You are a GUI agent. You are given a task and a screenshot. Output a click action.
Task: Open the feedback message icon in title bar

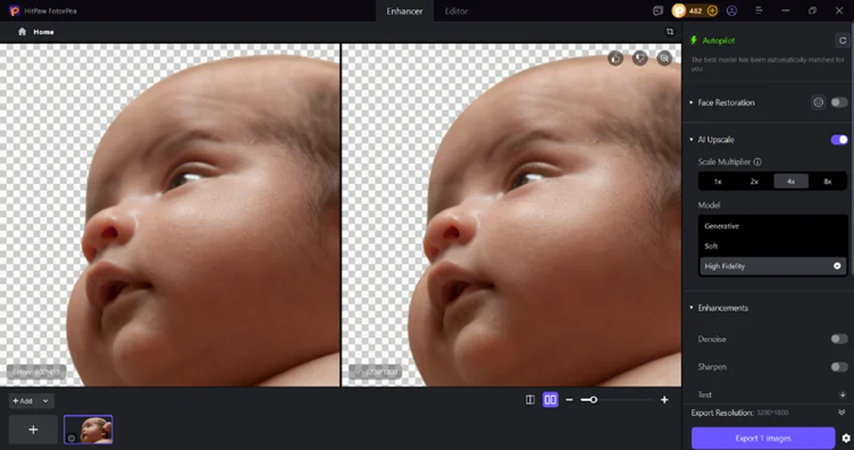(x=658, y=11)
